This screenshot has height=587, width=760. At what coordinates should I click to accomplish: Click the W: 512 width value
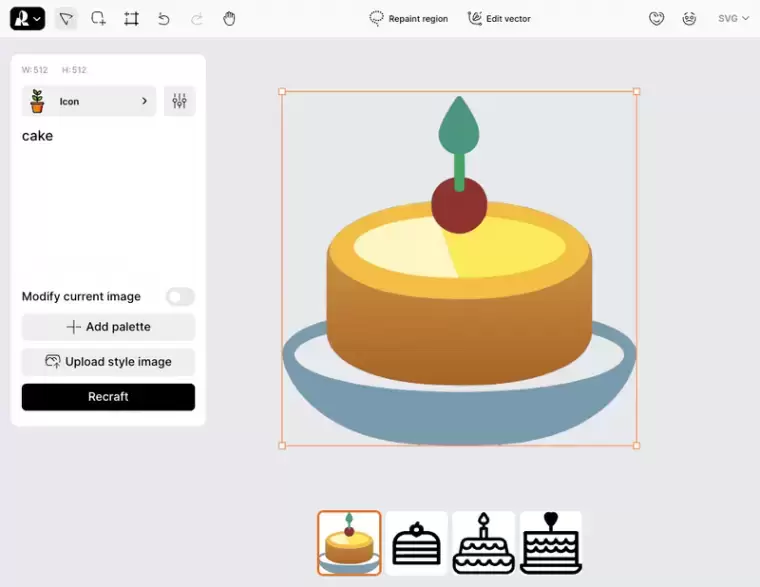point(35,70)
